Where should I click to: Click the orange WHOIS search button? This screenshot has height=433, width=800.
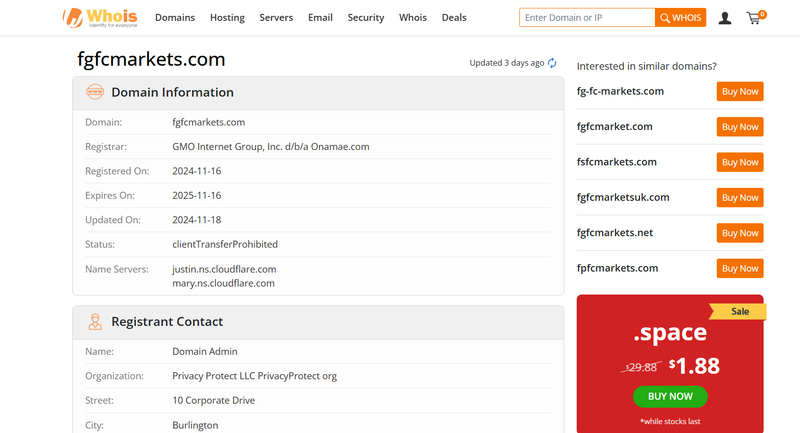[x=681, y=17]
